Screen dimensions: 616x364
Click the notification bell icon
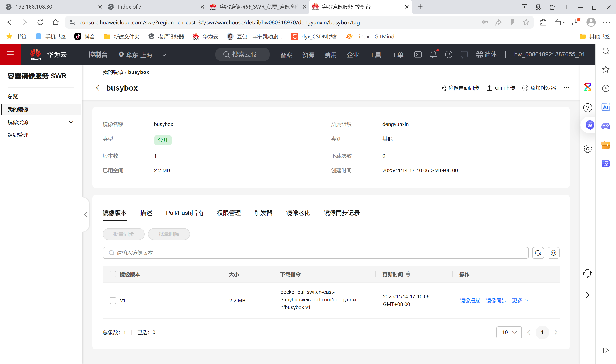(433, 54)
